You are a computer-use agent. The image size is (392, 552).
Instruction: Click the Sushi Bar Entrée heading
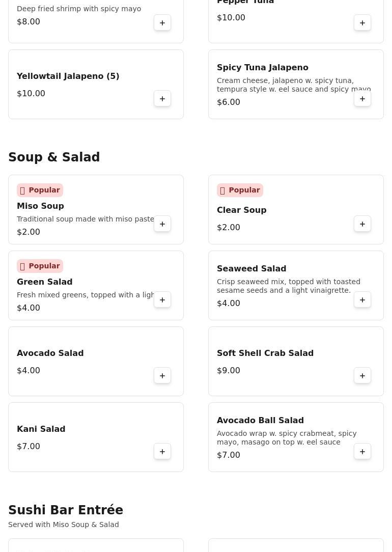point(66,510)
